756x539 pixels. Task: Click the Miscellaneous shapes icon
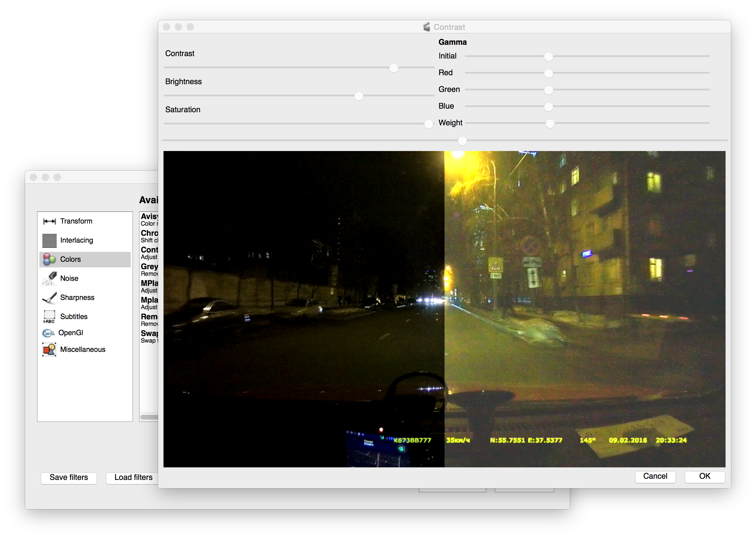50,349
